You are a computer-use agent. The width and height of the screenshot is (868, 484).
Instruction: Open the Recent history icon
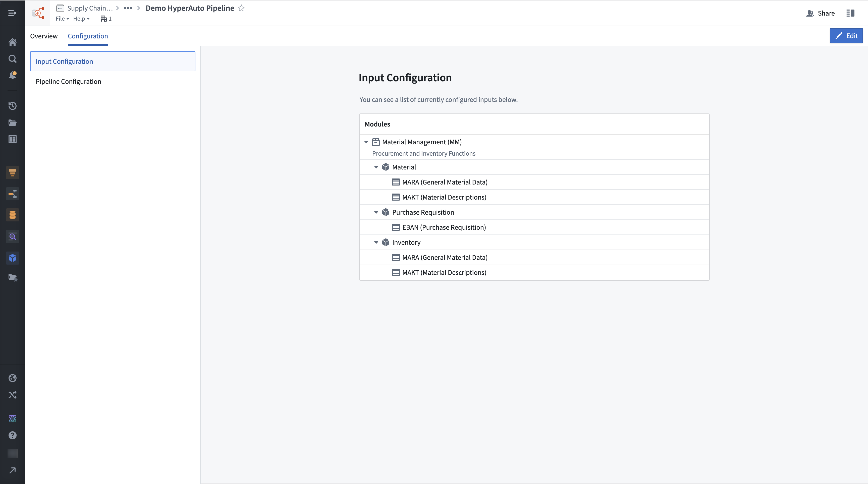click(13, 106)
